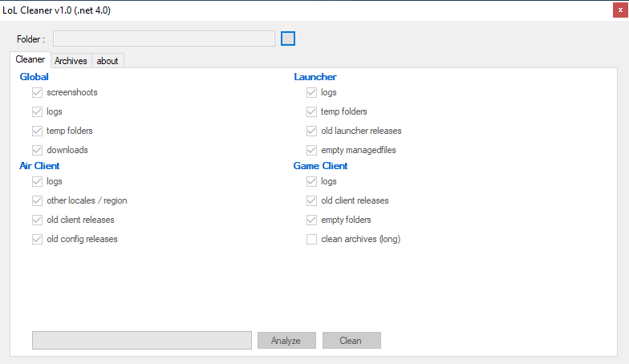The image size is (629, 364).
Task: Open the Archives tab
Action: (71, 61)
